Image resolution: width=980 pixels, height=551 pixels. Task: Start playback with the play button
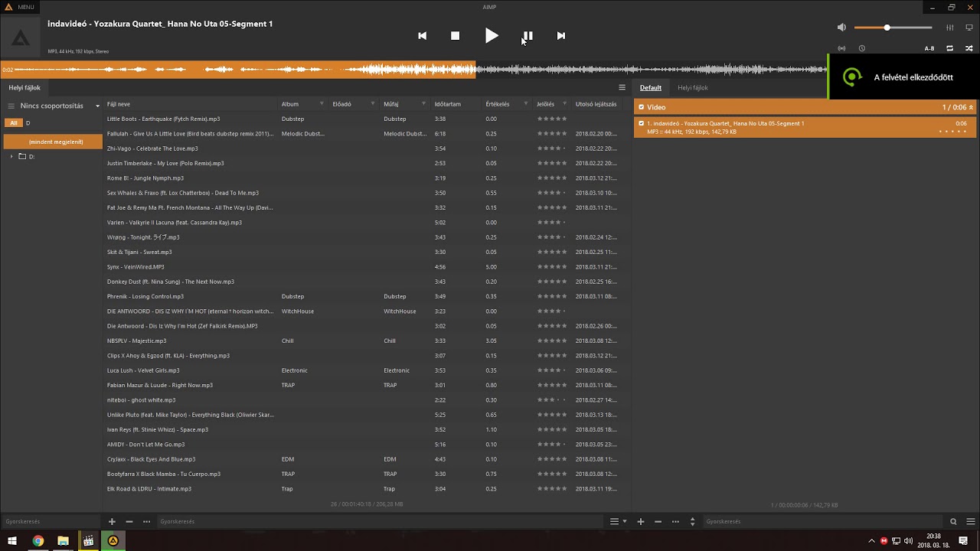pyautogui.click(x=492, y=35)
